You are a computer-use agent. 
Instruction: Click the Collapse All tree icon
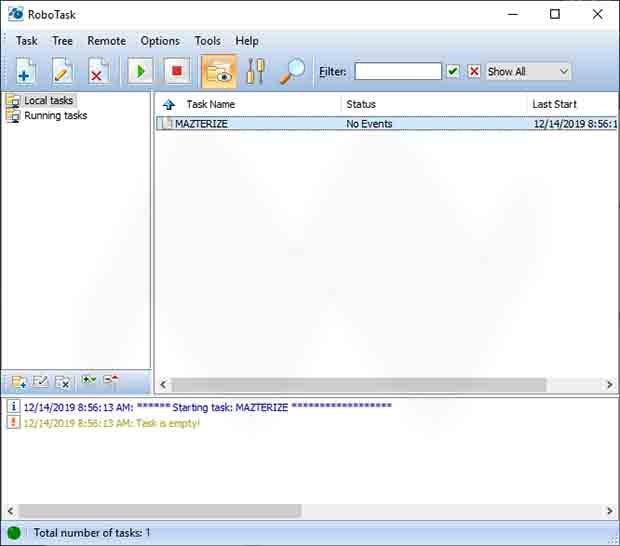pos(111,380)
